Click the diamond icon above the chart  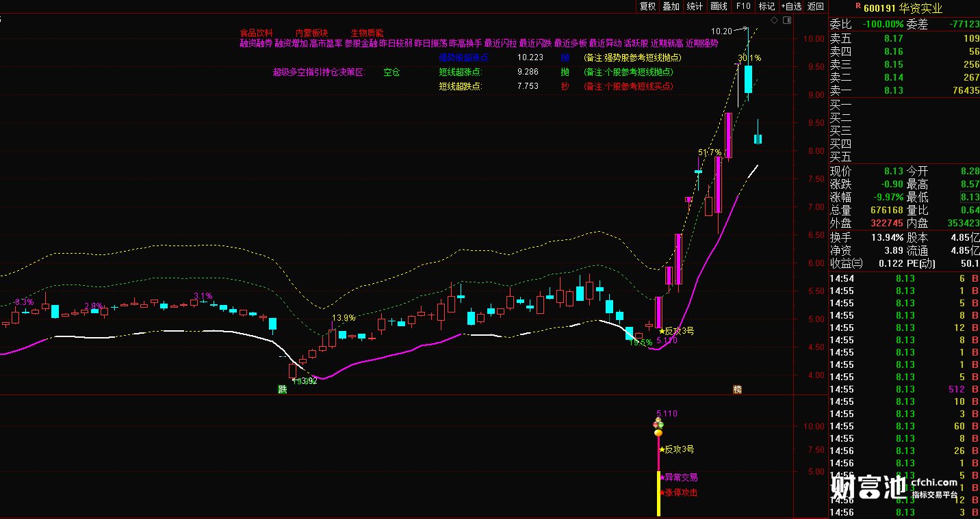click(774, 21)
